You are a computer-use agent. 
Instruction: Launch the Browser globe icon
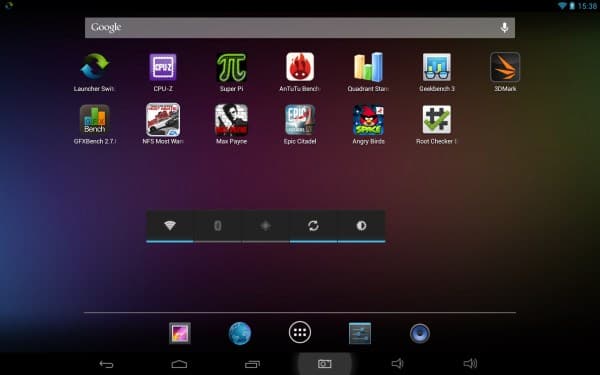240,333
